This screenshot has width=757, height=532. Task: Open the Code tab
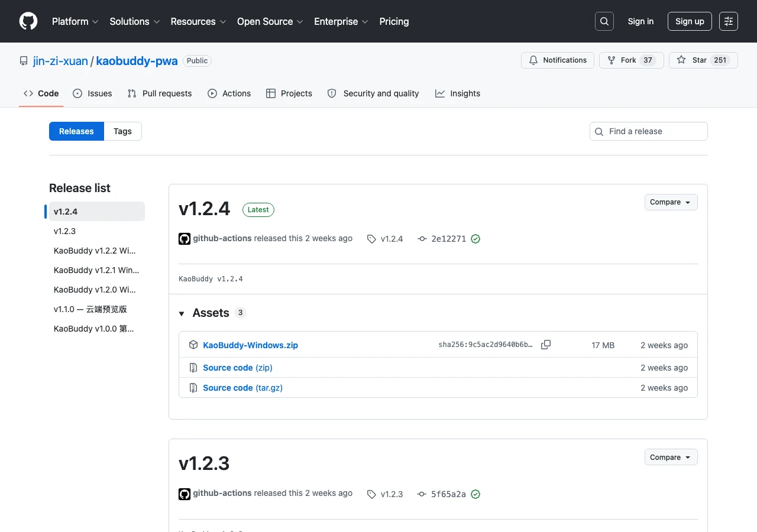pos(41,93)
